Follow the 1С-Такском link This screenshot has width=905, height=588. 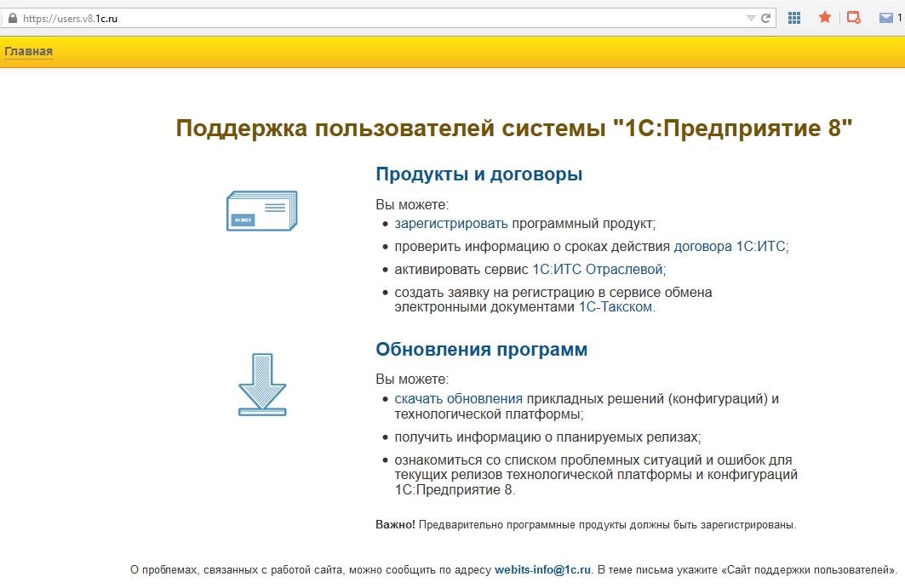pos(616,307)
